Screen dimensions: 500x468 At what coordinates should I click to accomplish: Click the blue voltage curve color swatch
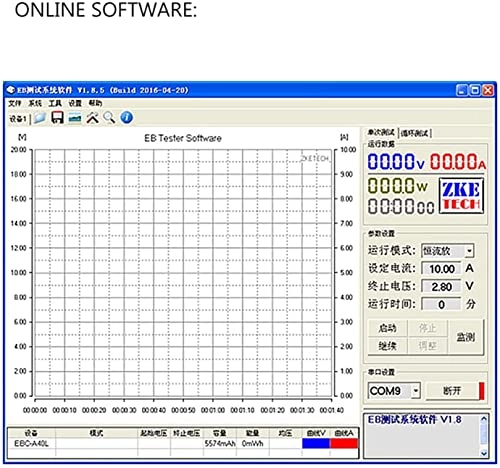(316, 443)
